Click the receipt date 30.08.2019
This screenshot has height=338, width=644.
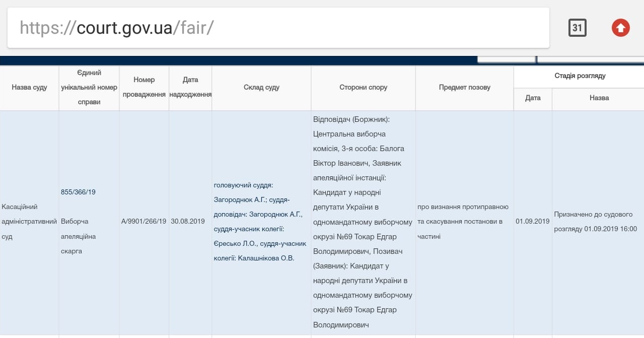click(x=188, y=222)
